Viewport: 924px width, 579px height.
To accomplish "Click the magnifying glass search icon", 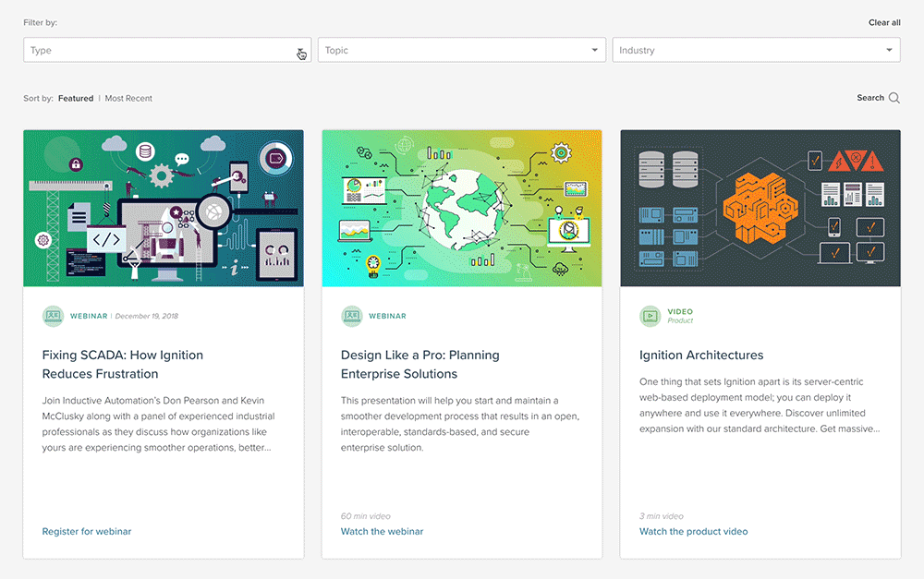I will pyautogui.click(x=894, y=98).
